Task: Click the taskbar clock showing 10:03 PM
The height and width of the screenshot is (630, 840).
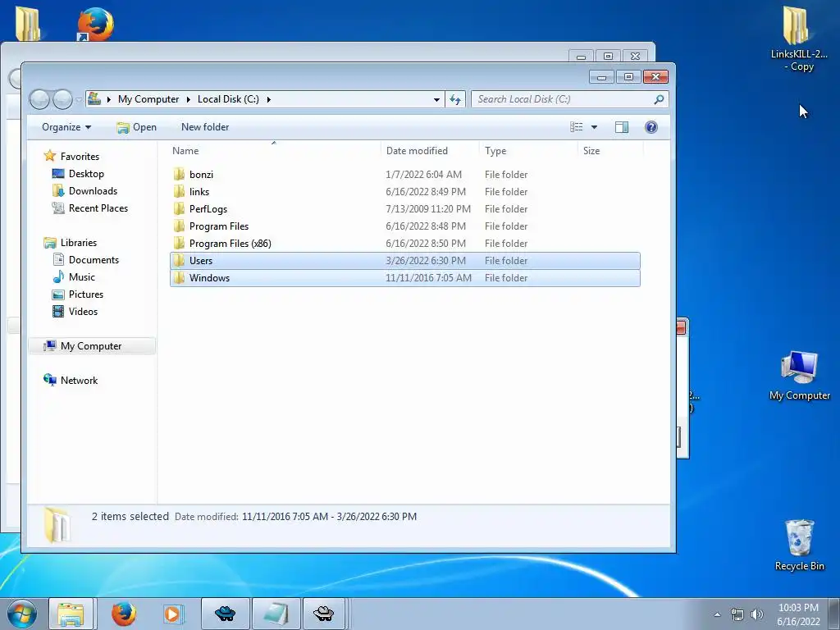Action: coord(798,614)
